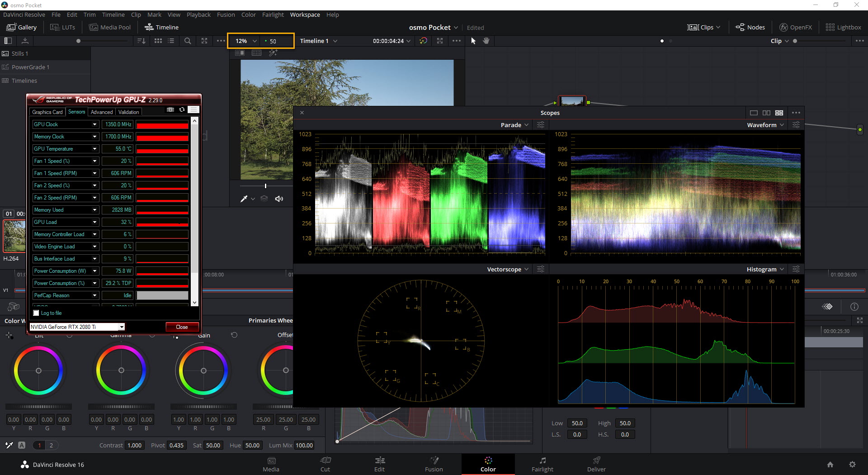Go to the Fairlight page
The image size is (868, 475).
542,465
